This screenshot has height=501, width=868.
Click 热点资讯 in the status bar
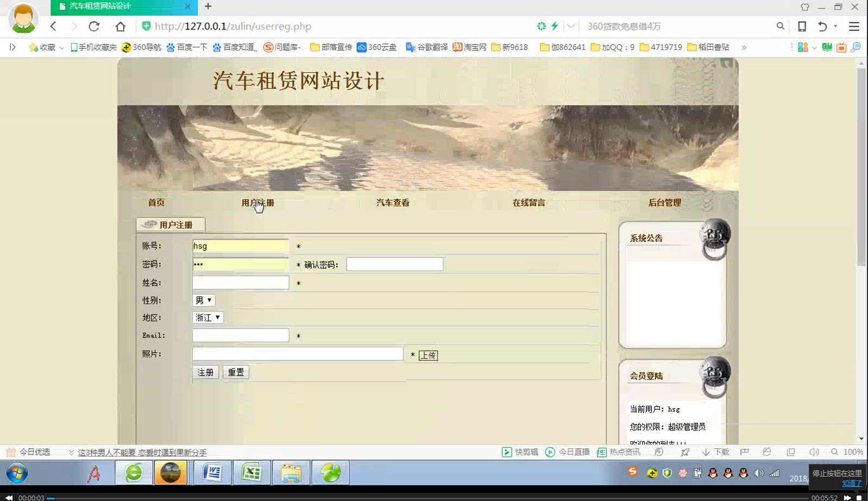point(619,452)
